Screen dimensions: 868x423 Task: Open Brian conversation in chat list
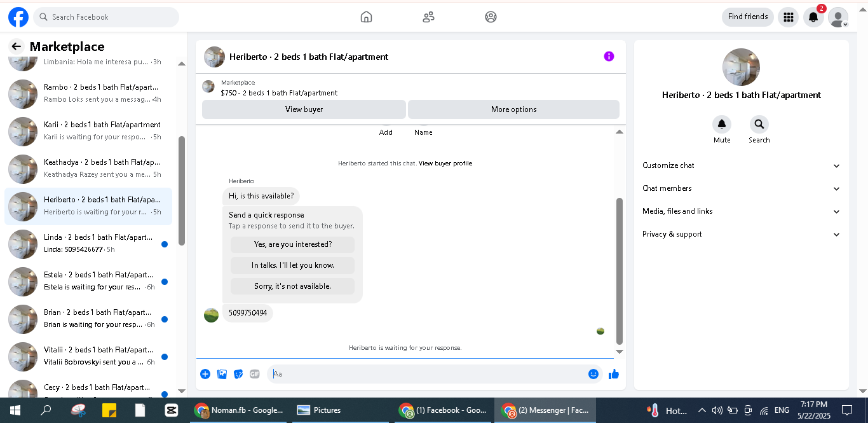(x=88, y=319)
